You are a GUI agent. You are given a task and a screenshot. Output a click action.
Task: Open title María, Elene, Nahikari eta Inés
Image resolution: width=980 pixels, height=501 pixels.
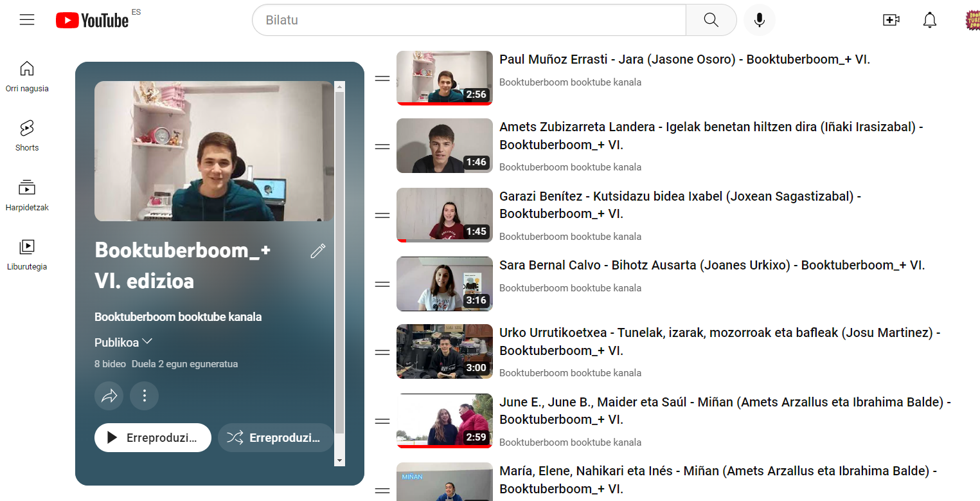[718, 480]
